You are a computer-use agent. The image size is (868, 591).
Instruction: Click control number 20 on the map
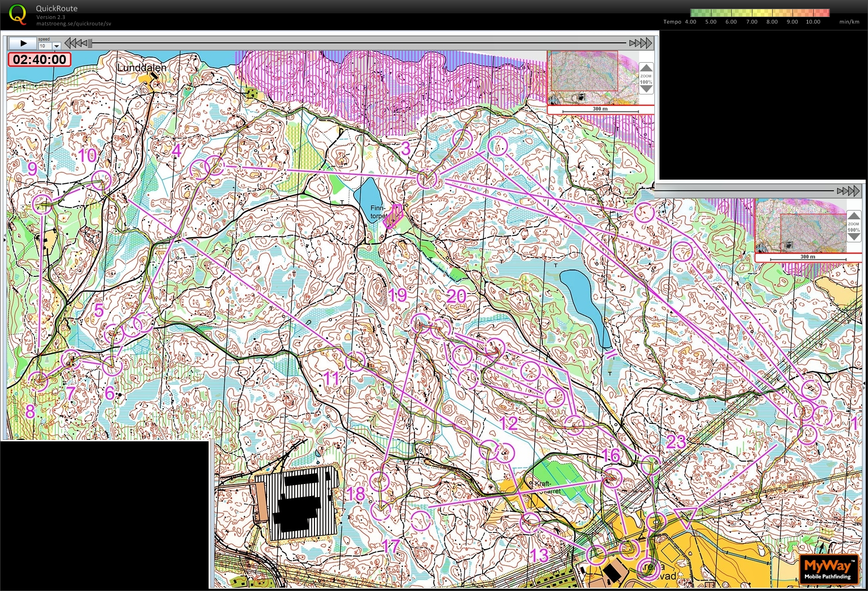click(456, 297)
